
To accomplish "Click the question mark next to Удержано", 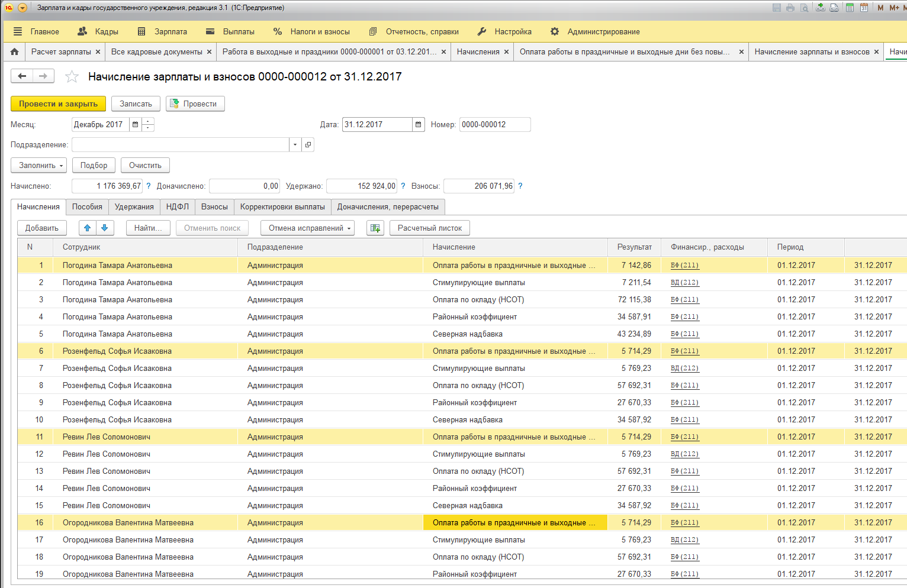I will tap(403, 186).
